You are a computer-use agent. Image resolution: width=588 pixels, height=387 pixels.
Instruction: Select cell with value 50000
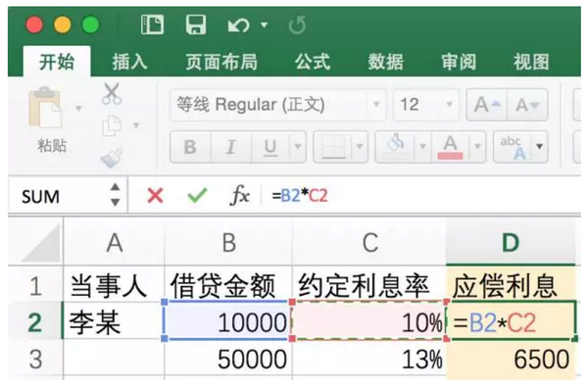tap(228, 360)
